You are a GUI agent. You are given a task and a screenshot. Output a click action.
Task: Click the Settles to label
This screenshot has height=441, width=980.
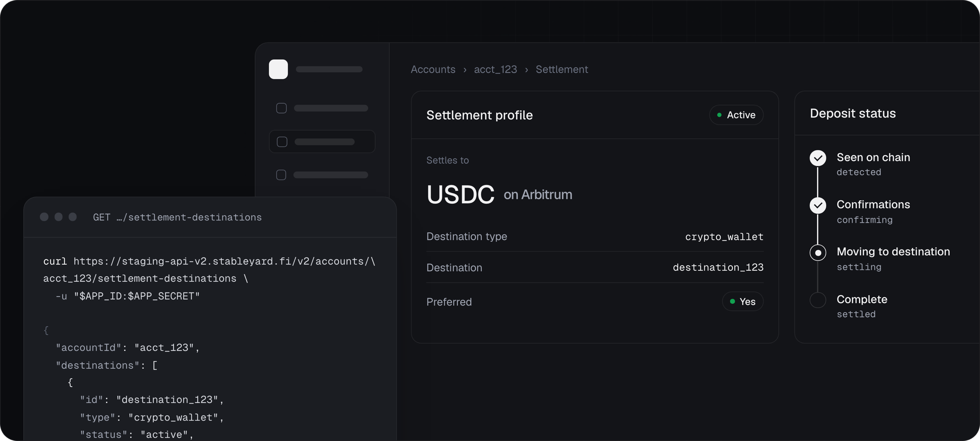[448, 160]
